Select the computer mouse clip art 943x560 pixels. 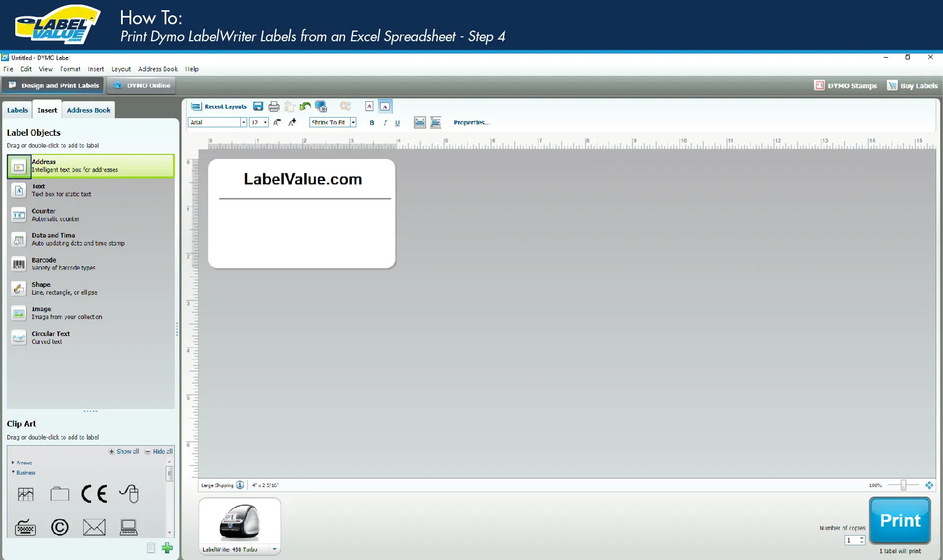point(129,494)
